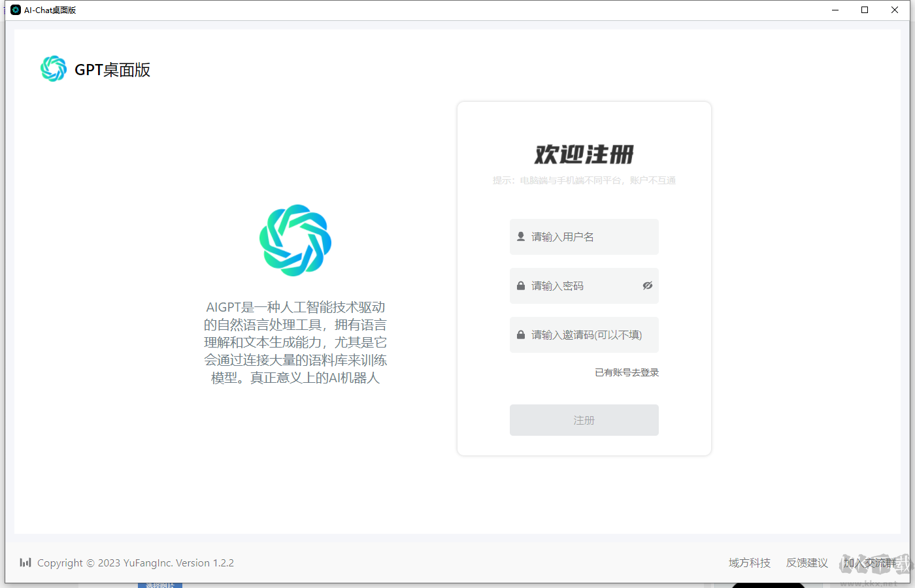
Task: Click the 加入交流群 join group link
Action: (870, 563)
